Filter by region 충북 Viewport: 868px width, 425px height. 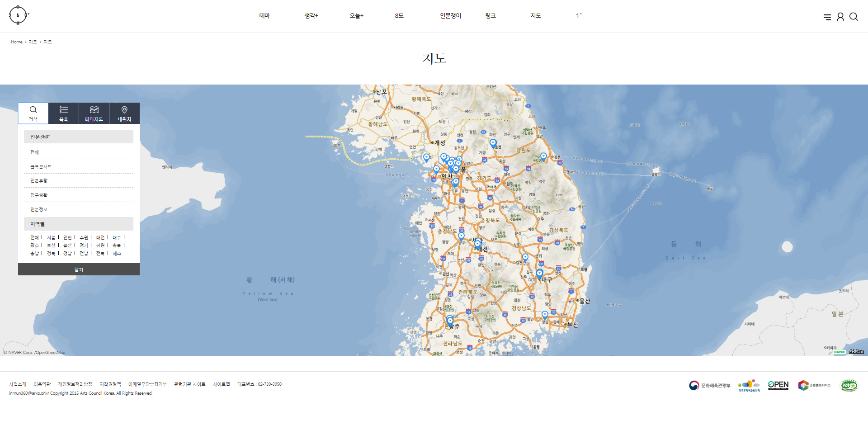pyautogui.click(x=117, y=245)
